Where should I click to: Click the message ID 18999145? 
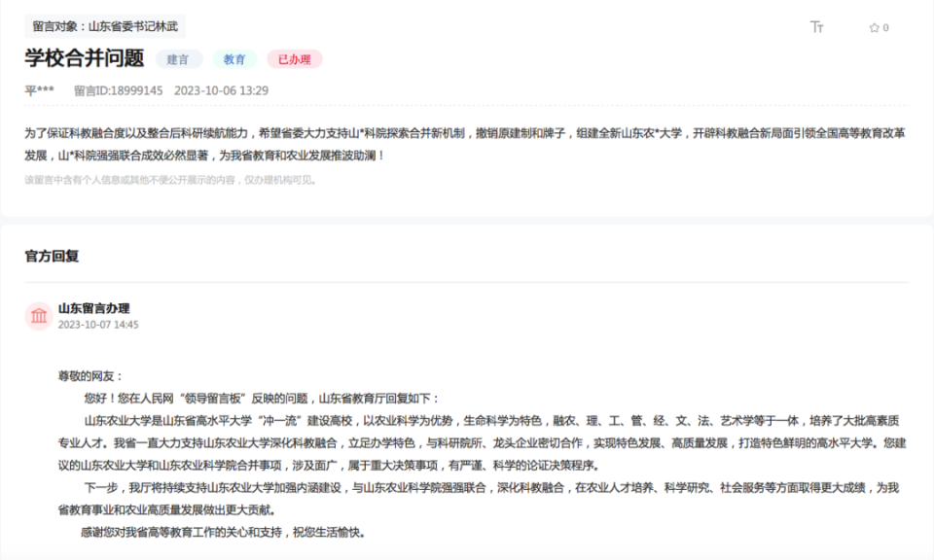point(118,90)
